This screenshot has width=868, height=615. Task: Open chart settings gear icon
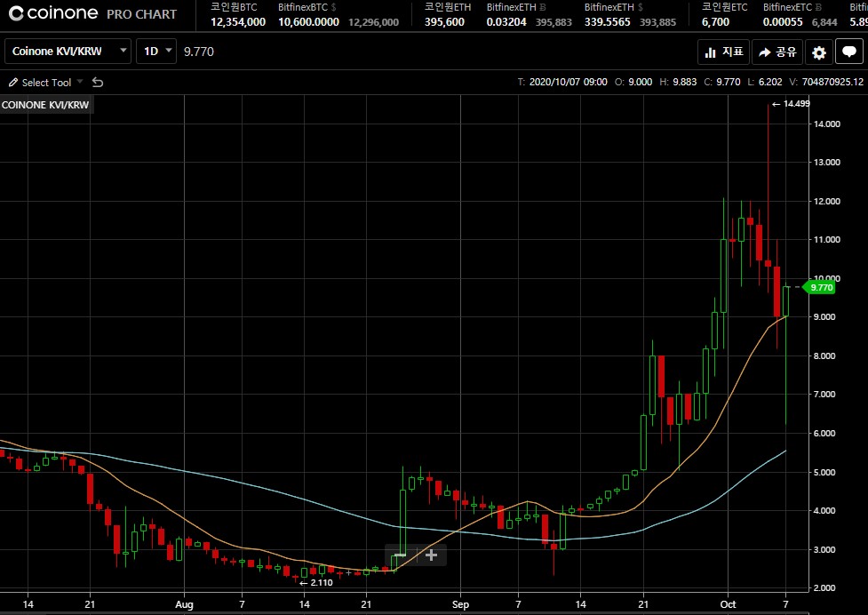[819, 52]
